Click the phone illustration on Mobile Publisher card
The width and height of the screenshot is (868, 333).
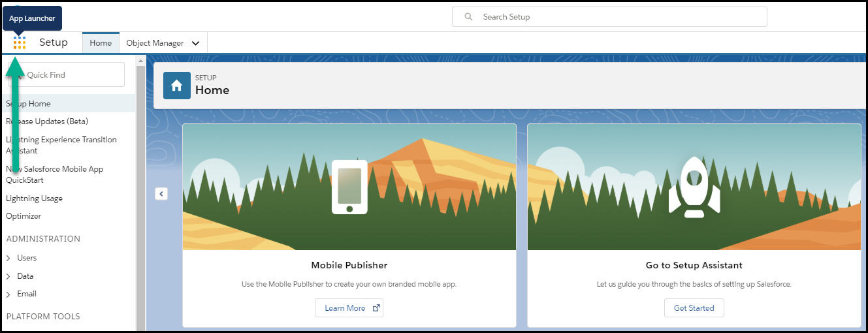(x=349, y=187)
